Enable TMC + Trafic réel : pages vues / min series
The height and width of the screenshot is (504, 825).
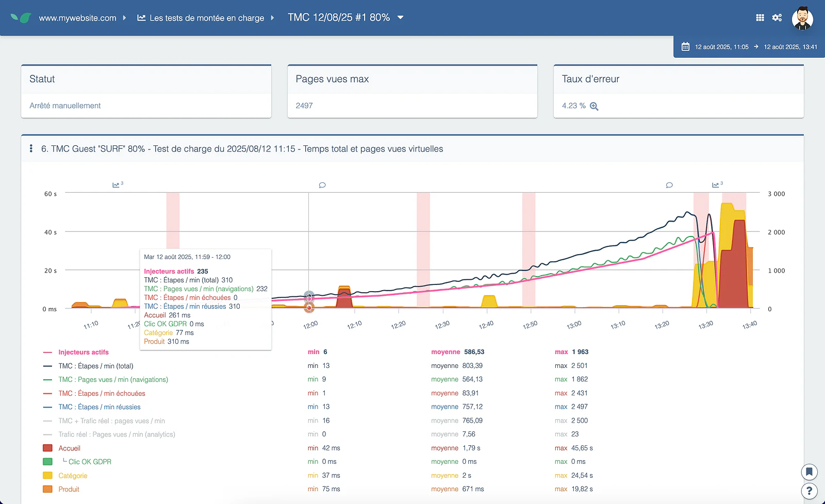pyautogui.click(x=111, y=421)
